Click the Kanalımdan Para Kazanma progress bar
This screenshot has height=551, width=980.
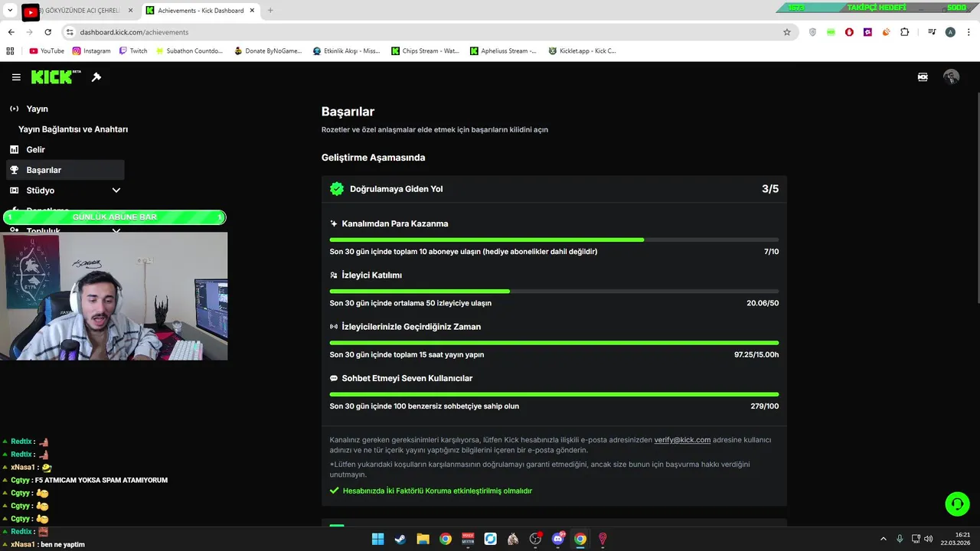tap(554, 240)
